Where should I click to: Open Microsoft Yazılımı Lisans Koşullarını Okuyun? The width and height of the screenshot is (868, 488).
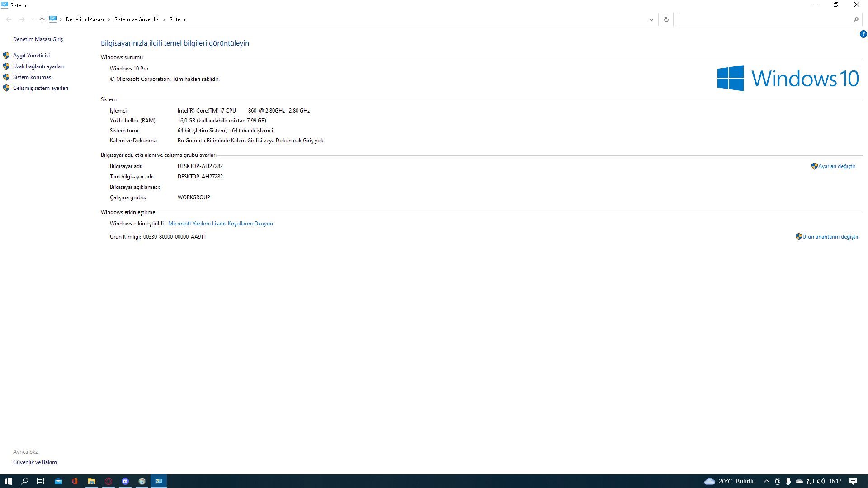[x=220, y=224]
